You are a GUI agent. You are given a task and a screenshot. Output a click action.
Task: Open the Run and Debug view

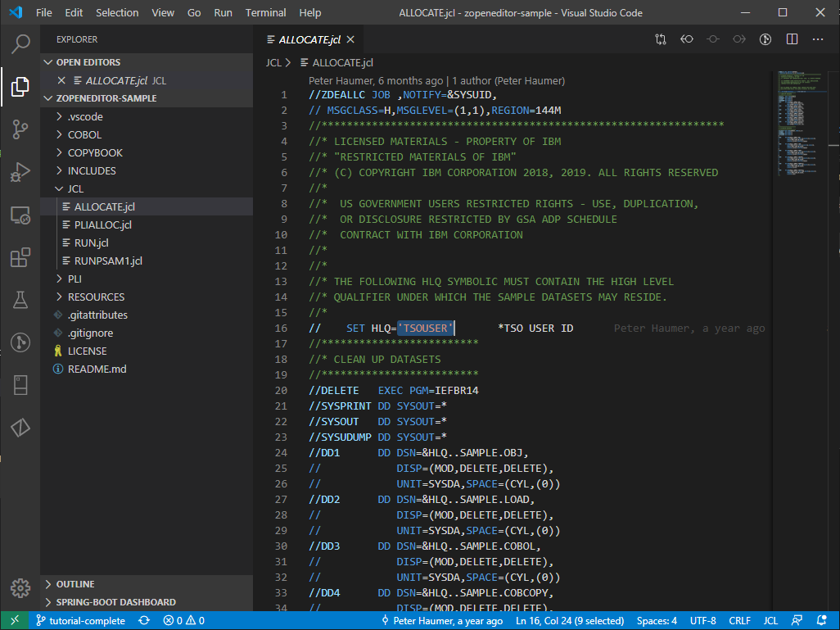pos(20,172)
